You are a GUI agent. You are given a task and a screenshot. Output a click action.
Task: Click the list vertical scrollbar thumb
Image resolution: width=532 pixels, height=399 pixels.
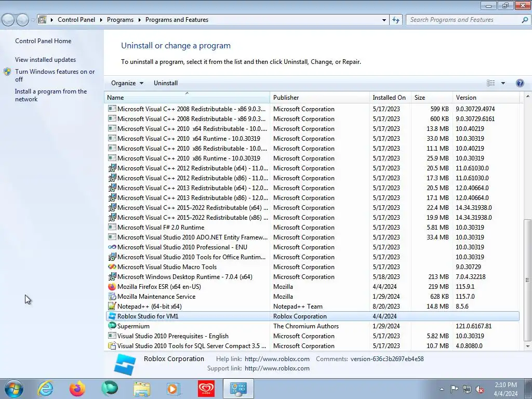tap(527, 280)
